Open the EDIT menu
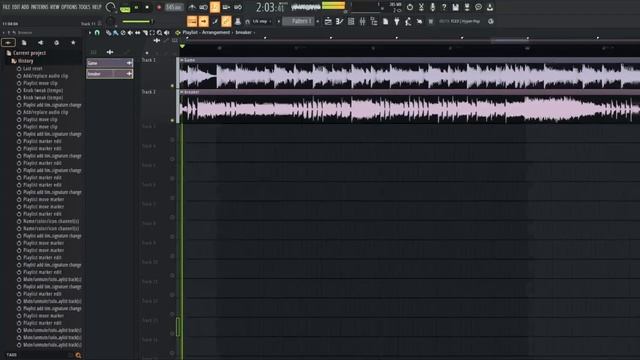Viewport: 640px width, 360px height. tap(16, 7)
